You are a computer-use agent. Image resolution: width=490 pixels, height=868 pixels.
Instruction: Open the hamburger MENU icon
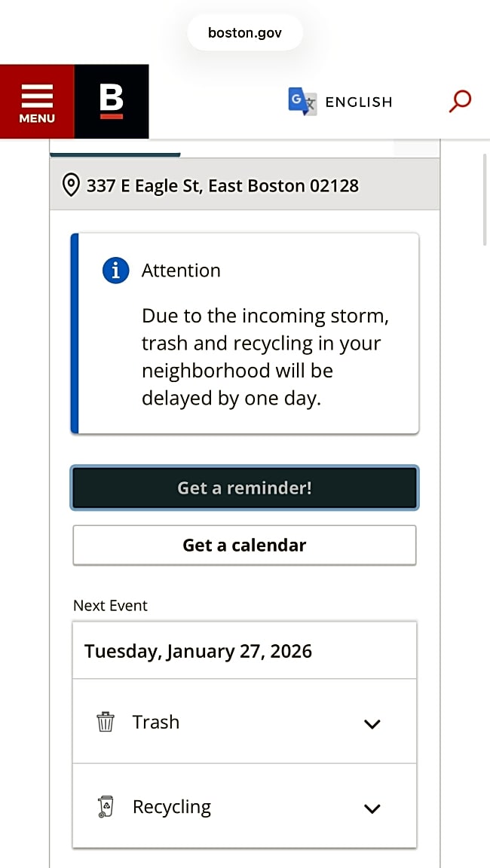[x=37, y=102]
